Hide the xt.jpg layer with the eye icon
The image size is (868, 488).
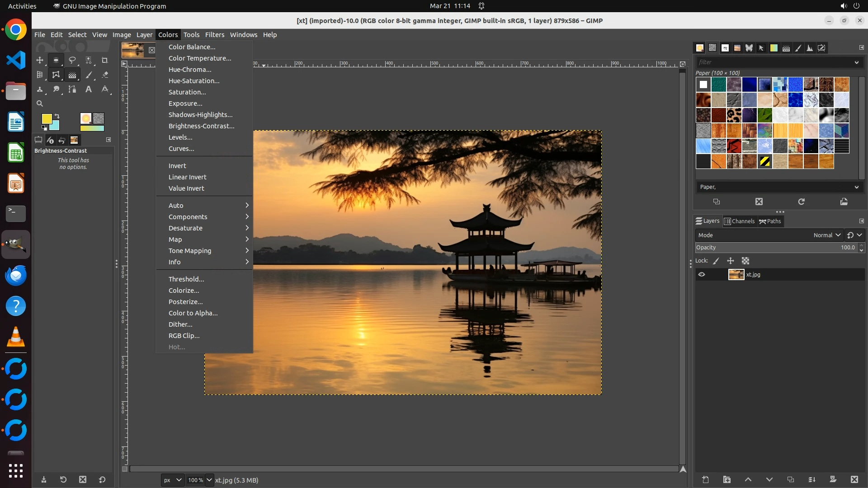pos(702,274)
